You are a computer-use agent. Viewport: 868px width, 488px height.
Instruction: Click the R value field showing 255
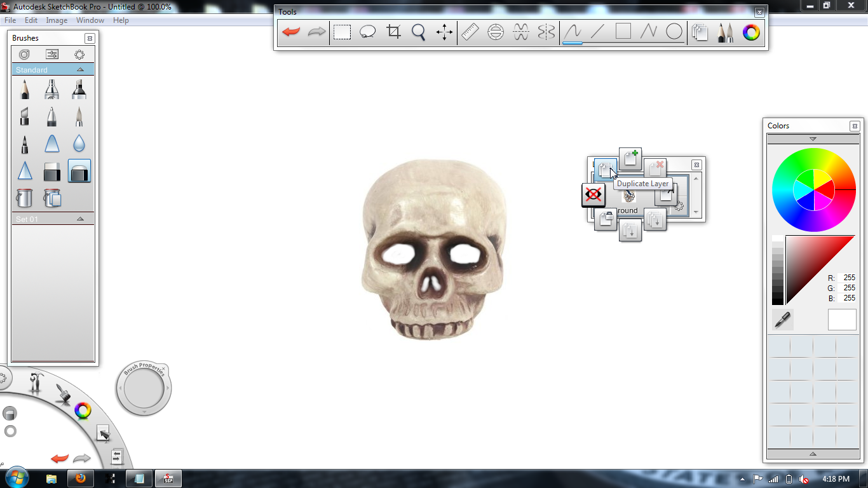tap(848, 278)
